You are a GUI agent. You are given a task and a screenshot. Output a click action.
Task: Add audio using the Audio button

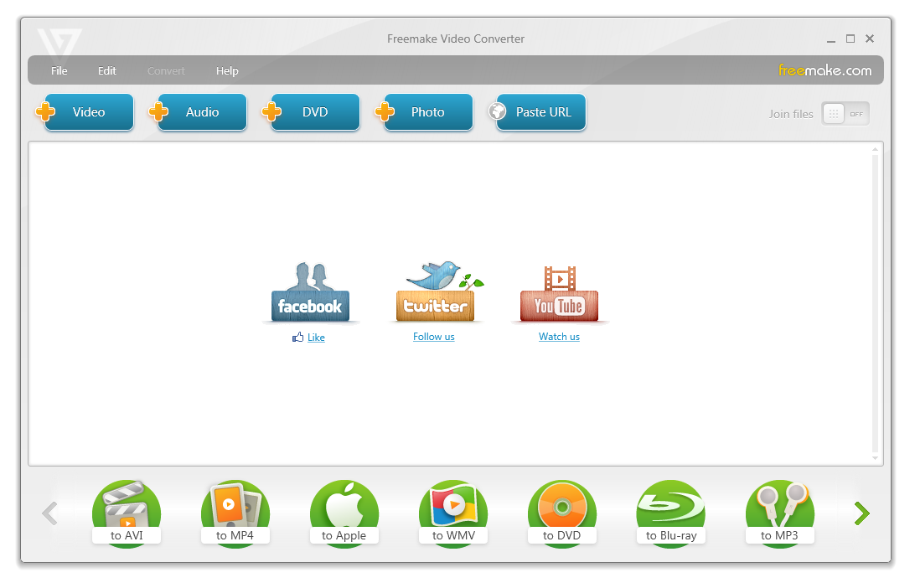[x=199, y=112]
